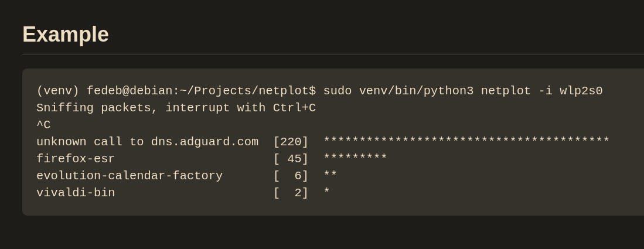Image resolution: width=644 pixels, height=249 pixels.
Task: Click the firefox-esr process name
Action: pos(76,159)
